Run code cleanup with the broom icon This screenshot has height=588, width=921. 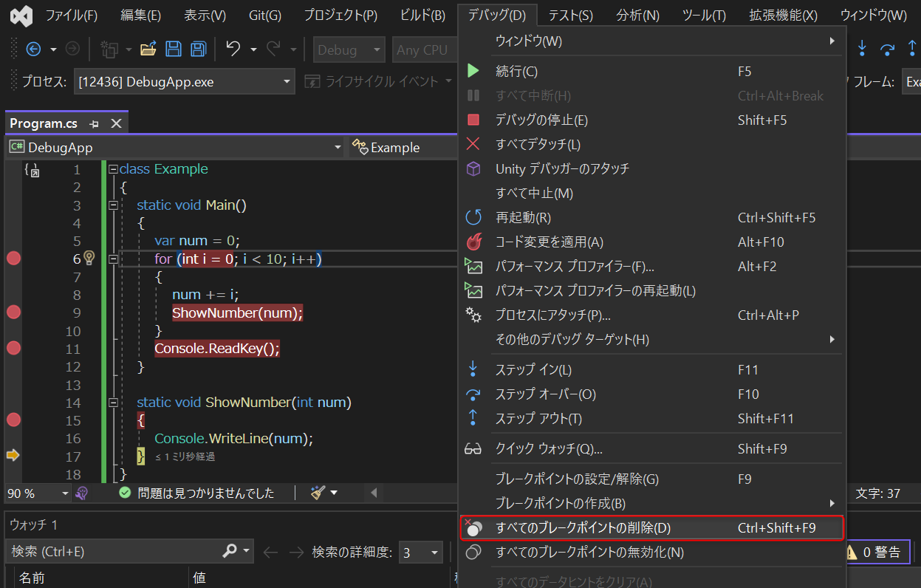pos(316,492)
